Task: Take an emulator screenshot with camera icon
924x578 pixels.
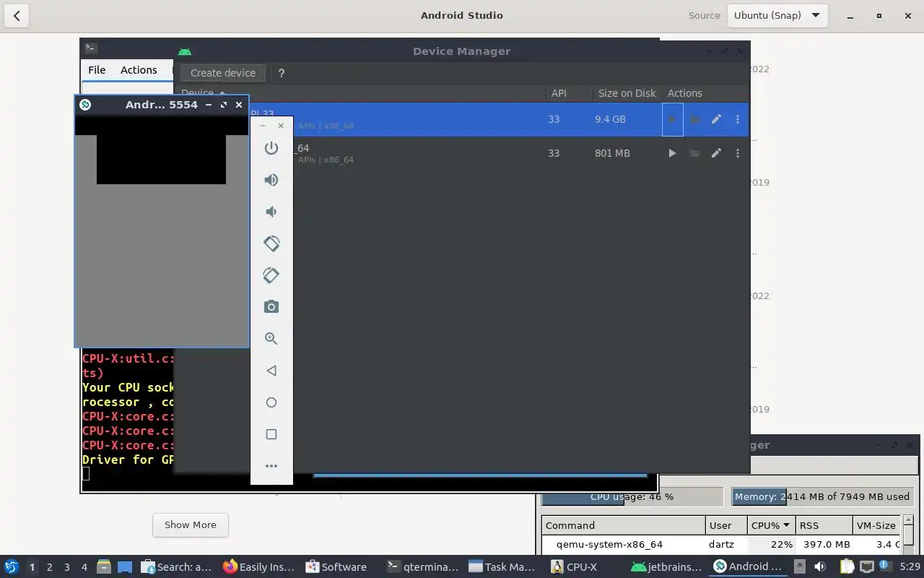Action: 271,307
